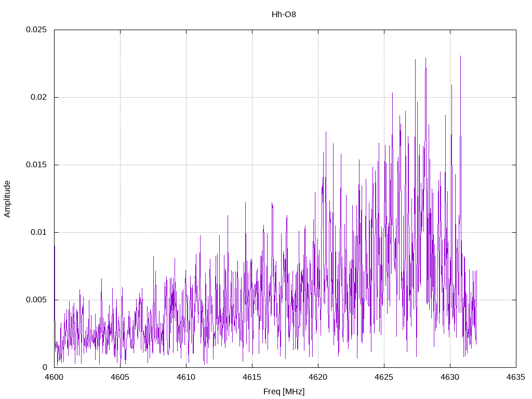Click the y-axis tick label 0.025
This screenshot has width=532, height=399.
36,30
